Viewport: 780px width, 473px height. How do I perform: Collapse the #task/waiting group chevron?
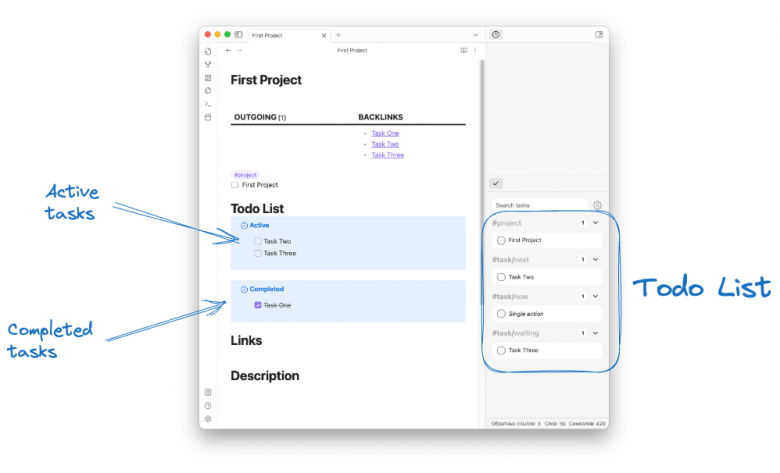[595, 333]
